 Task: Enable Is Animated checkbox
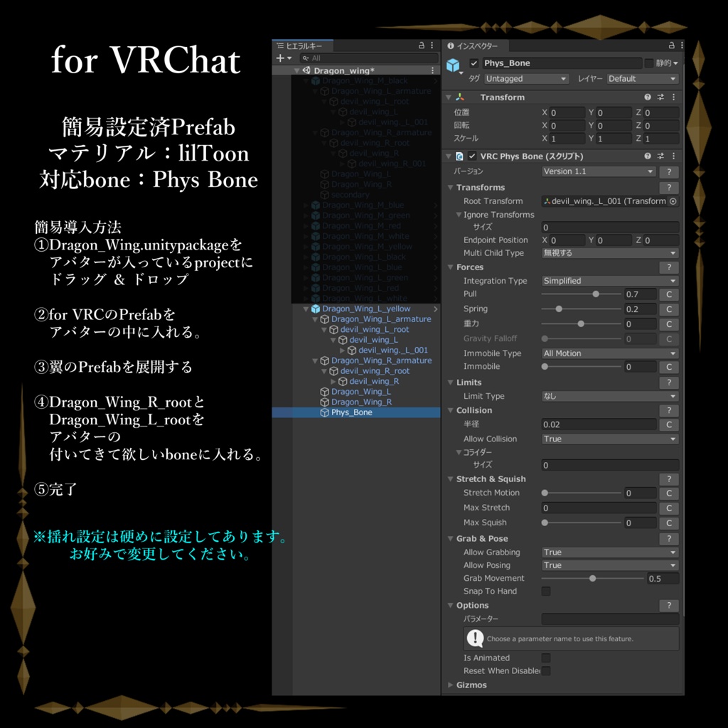(546, 658)
